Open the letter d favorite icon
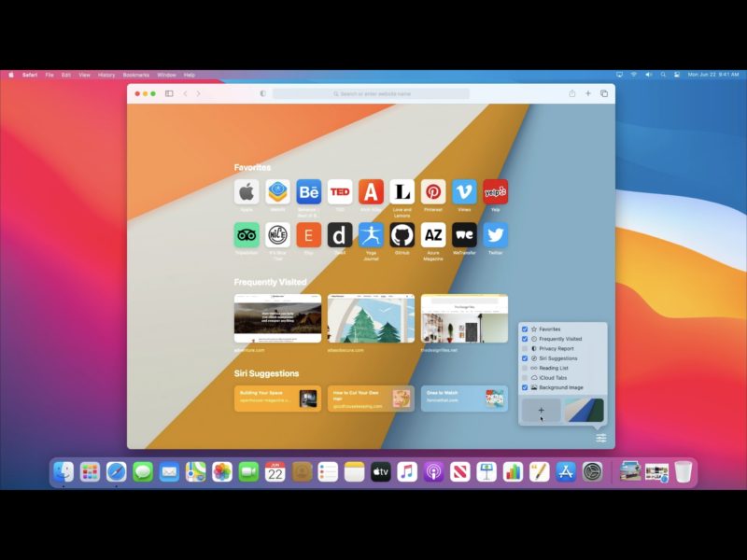Viewport: 747px width, 560px height. pyautogui.click(x=340, y=235)
